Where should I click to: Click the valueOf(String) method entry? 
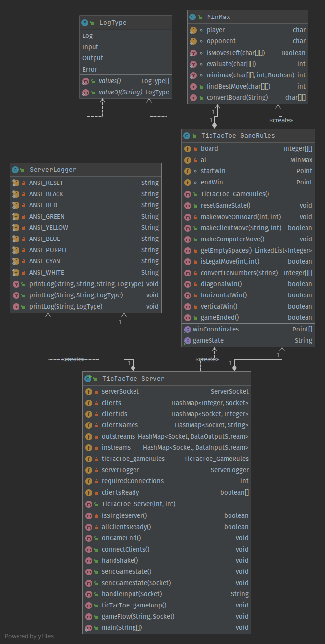(120, 92)
